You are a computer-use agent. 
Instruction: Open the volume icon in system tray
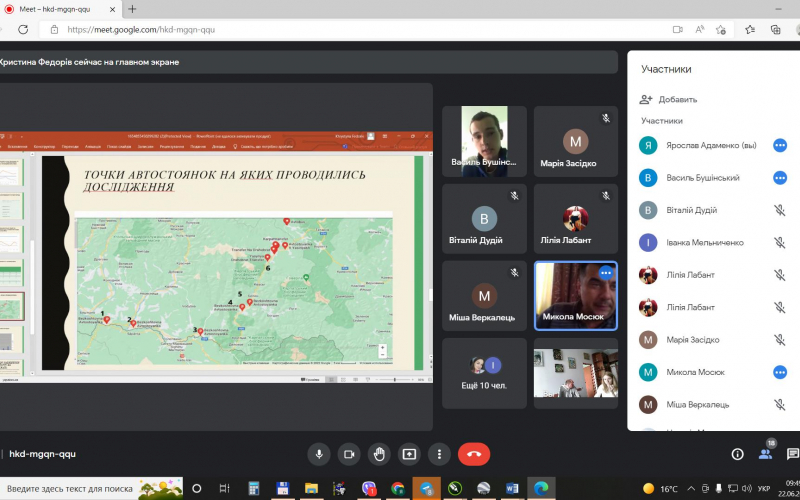click(747, 489)
